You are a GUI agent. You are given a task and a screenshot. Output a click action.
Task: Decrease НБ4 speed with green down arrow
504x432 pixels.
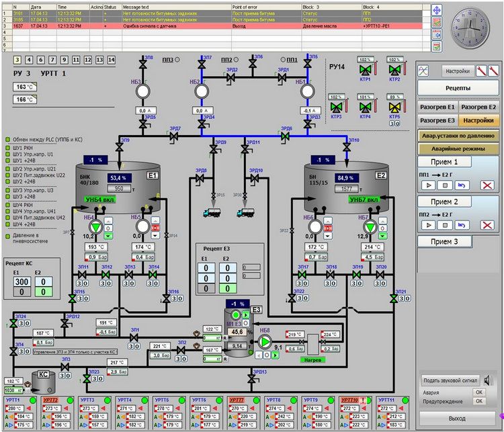click(108, 236)
